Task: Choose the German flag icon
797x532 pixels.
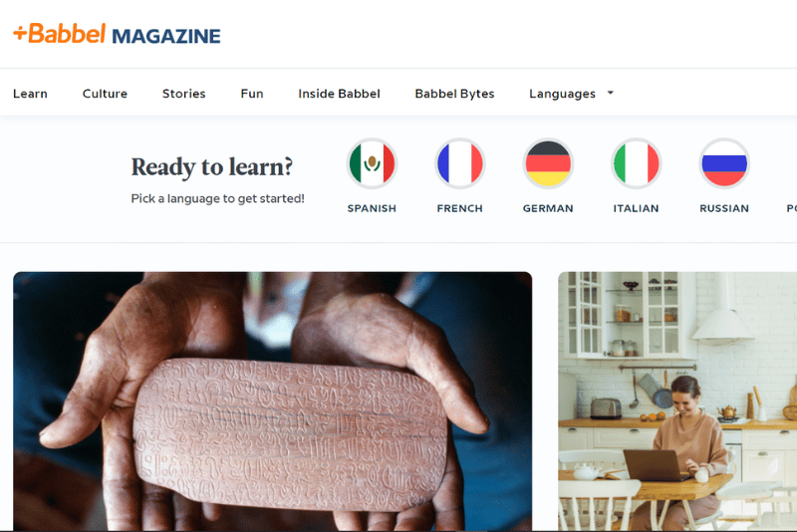Action: point(548,163)
